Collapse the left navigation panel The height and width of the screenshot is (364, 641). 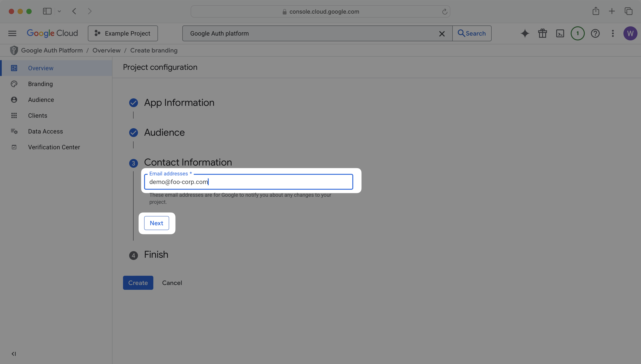14,353
